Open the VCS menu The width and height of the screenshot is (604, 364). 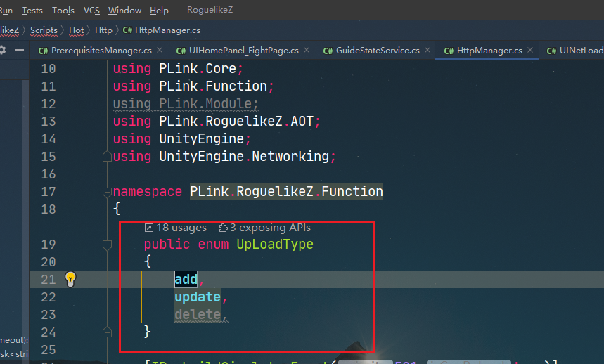click(91, 11)
